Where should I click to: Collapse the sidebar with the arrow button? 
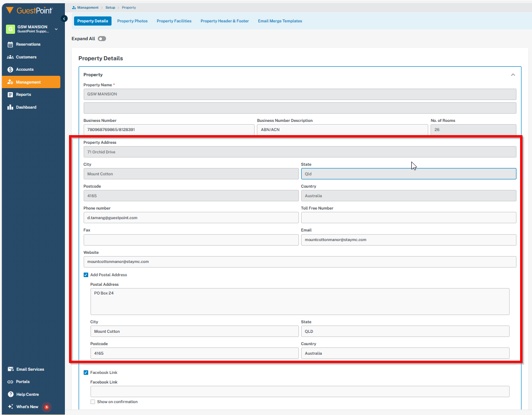tap(64, 19)
